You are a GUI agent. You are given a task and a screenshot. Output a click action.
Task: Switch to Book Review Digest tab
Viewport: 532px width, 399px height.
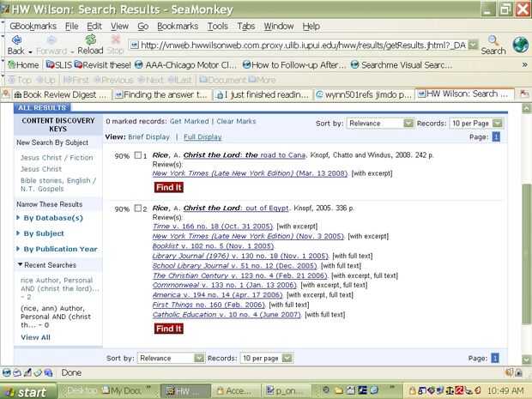[62, 94]
